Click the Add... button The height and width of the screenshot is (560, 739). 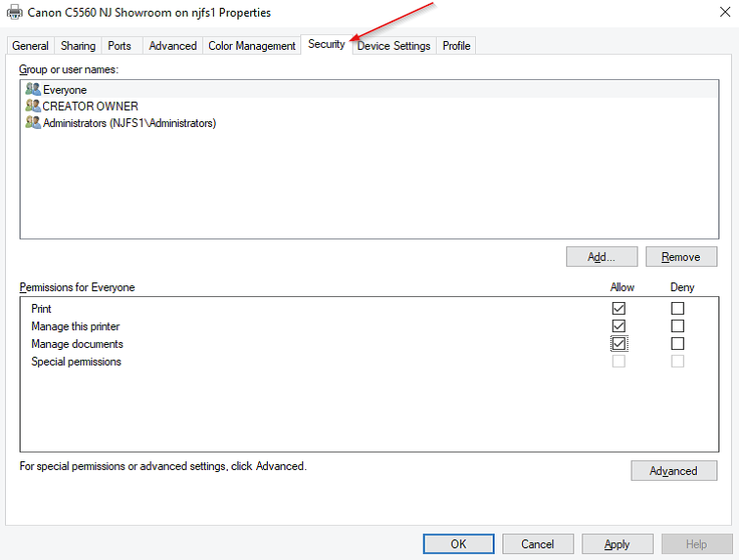coord(601,257)
